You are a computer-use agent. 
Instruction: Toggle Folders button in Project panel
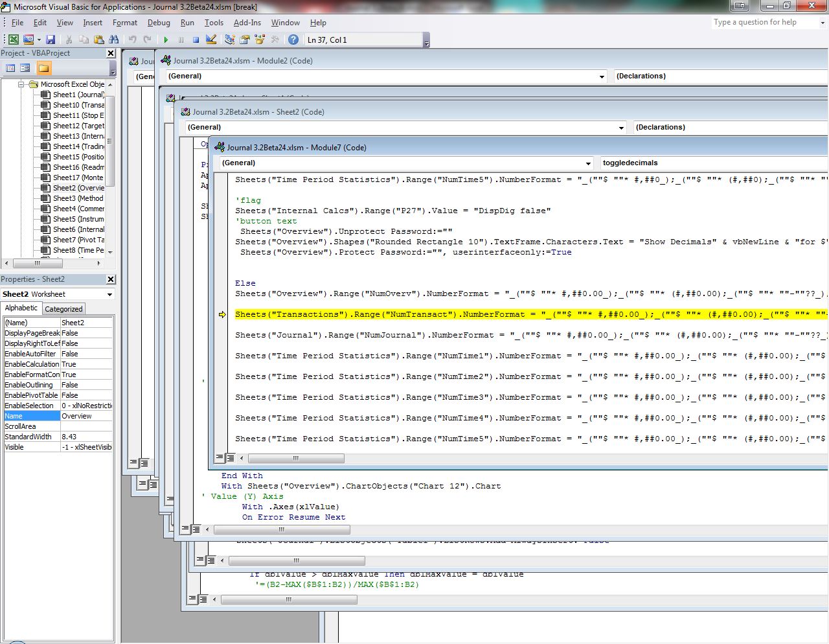click(43, 68)
